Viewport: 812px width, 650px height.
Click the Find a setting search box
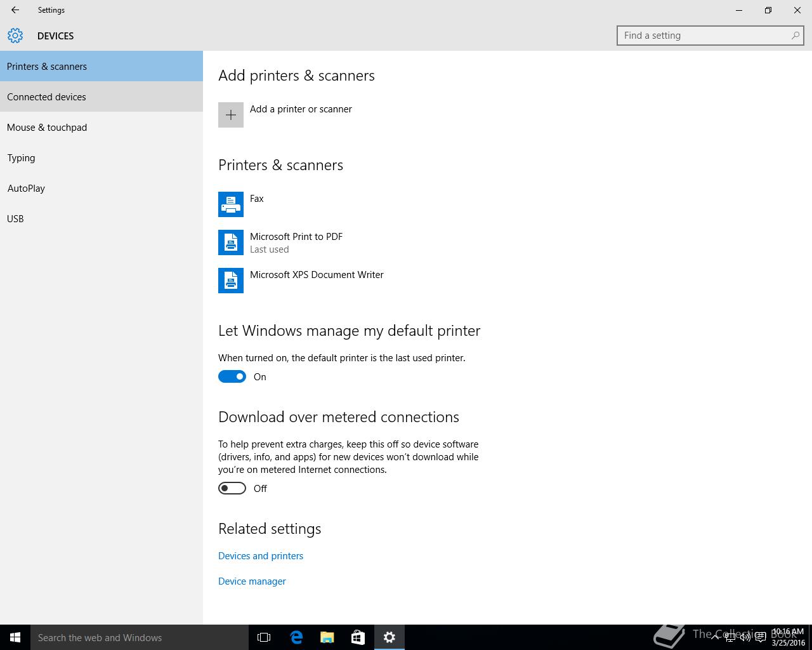704,36
